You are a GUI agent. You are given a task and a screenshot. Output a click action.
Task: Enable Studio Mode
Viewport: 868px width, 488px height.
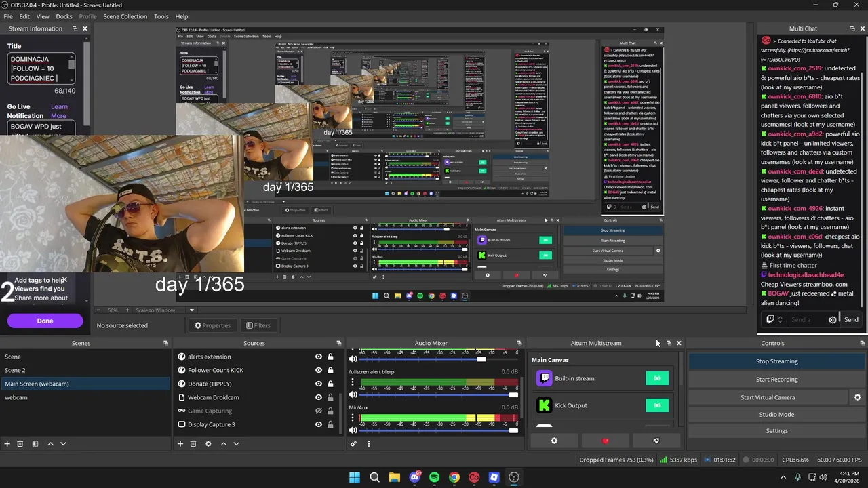pos(777,414)
